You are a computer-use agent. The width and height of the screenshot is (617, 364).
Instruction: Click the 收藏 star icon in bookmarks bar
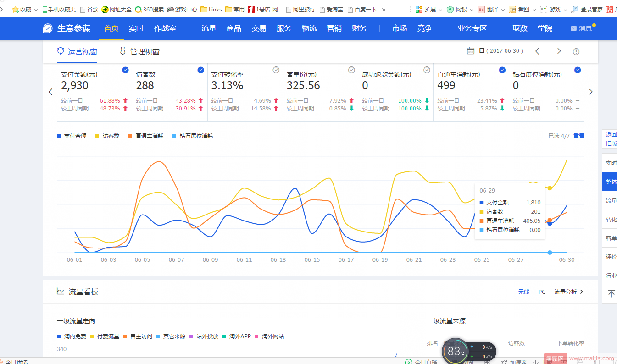(x=15, y=9)
